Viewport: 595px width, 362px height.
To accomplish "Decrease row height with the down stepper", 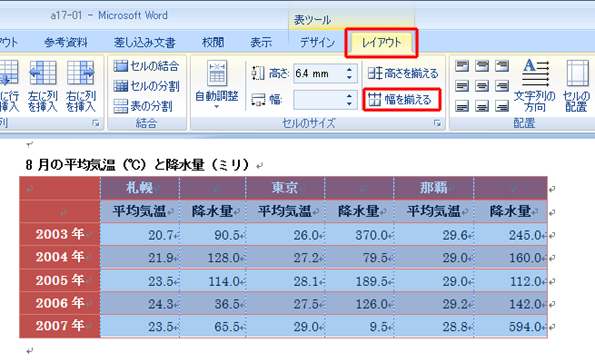I will (349, 77).
